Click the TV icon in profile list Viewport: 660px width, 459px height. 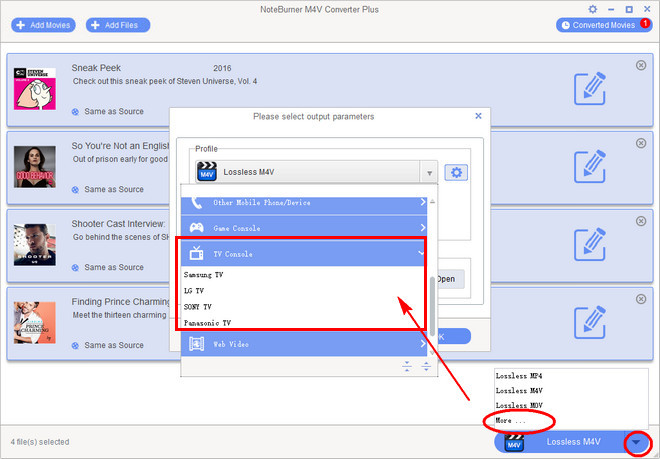[x=196, y=253]
